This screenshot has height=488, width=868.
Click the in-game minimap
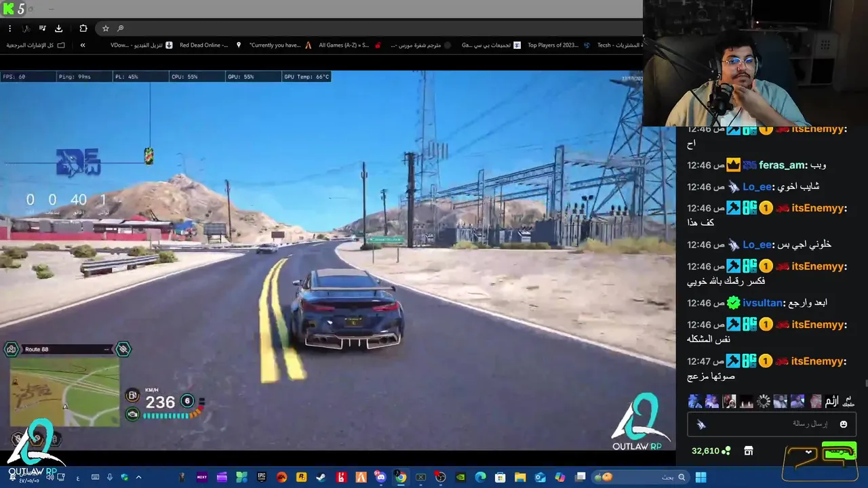[64, 392]
